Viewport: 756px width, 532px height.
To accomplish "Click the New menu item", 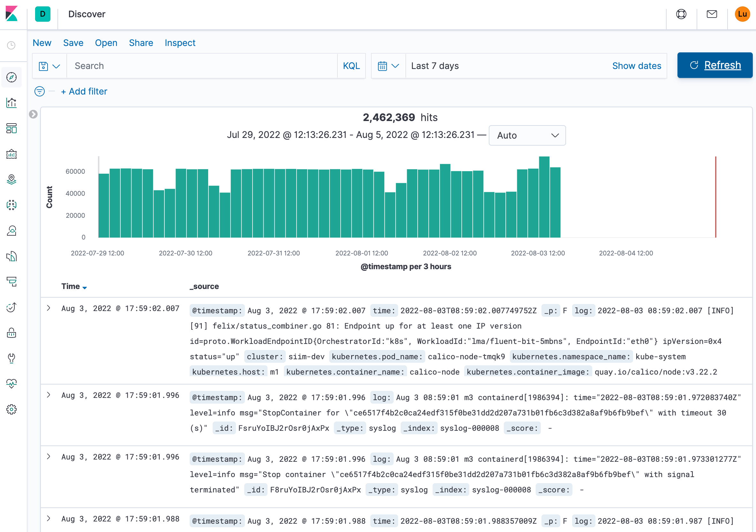I will pyautogui.click(x=42, y=43).
